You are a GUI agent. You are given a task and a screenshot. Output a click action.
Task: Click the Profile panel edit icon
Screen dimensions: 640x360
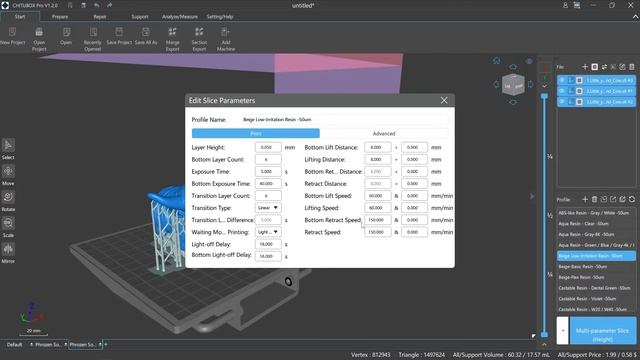click(x=622, y=199)
